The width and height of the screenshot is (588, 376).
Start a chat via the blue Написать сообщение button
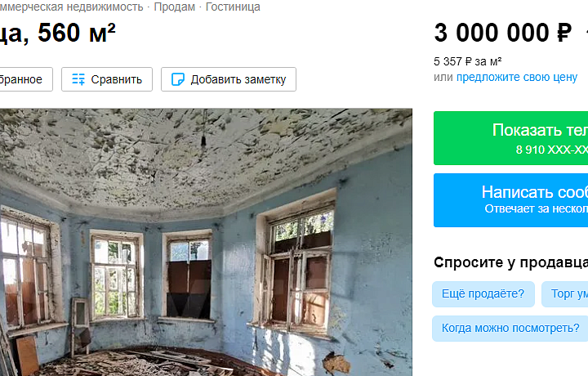tap(510, 200)
